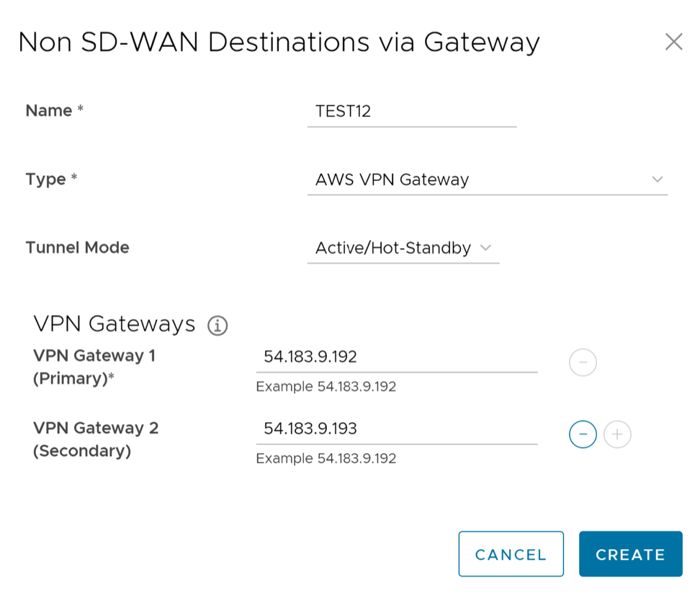700x596 pixels.
Task: Remove VPN Gateway 2 with minus icon
Action: coord(583,435)
